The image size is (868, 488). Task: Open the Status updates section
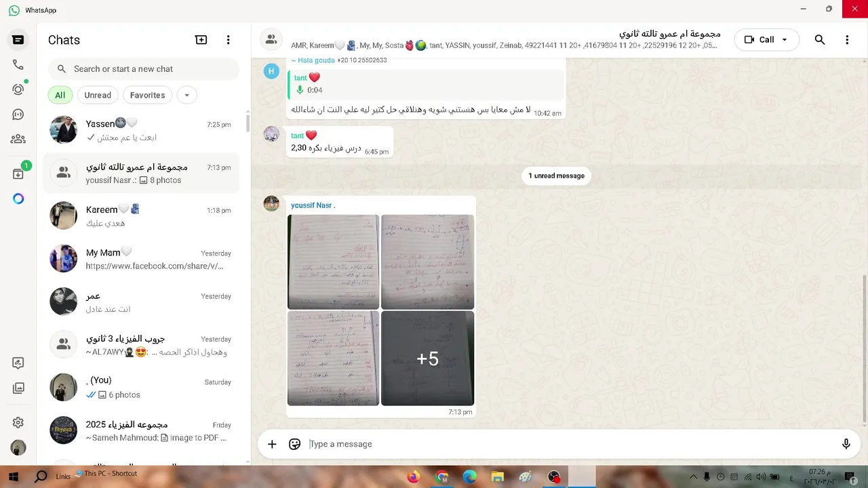click(18, 89)
